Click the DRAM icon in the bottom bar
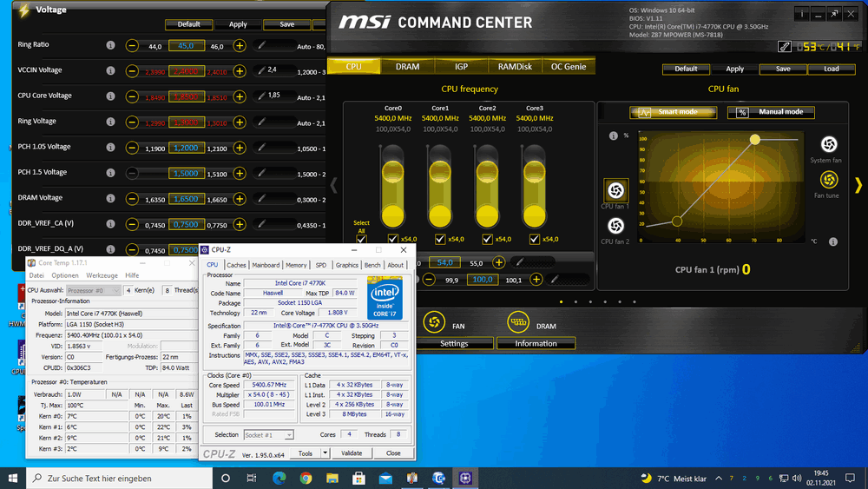Image resolution: width=868 pixels, height=489 pixels. click(x=518, y=321)
